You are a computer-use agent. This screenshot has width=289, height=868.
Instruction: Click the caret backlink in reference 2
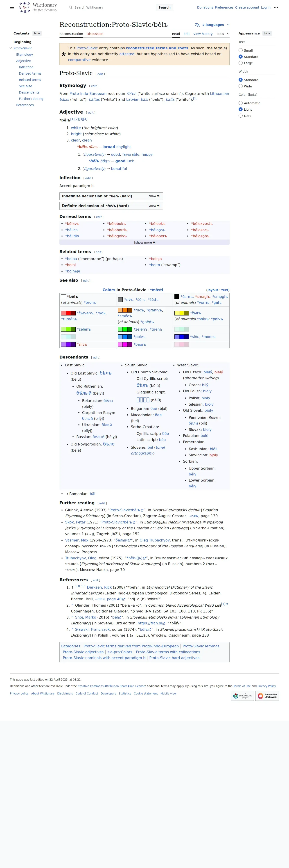tap(72, 605)
